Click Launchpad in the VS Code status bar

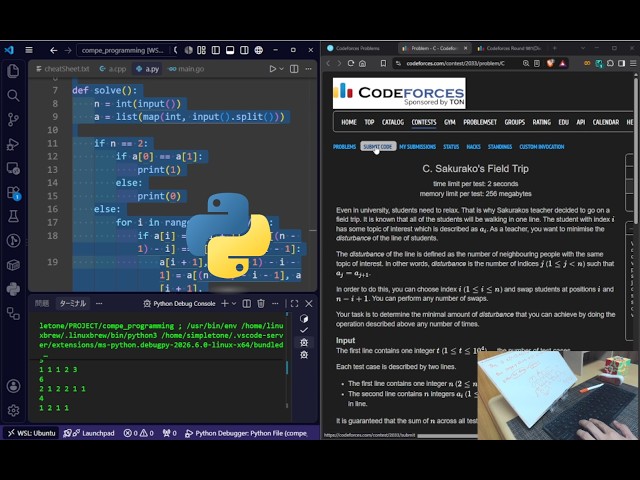89,433
